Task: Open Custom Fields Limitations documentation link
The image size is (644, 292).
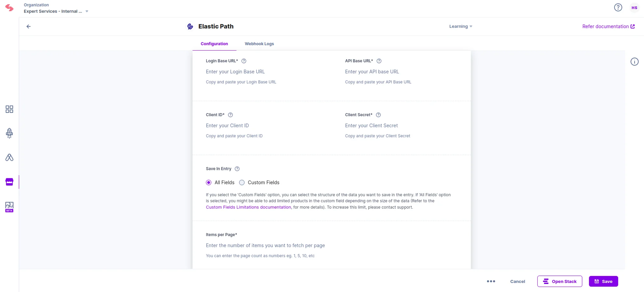Action: 248,207
